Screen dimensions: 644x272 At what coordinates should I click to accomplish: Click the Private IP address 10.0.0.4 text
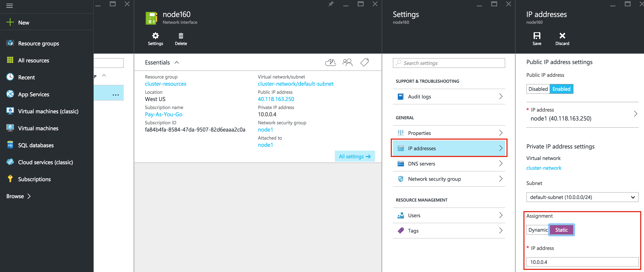click(x=267, y=114)
